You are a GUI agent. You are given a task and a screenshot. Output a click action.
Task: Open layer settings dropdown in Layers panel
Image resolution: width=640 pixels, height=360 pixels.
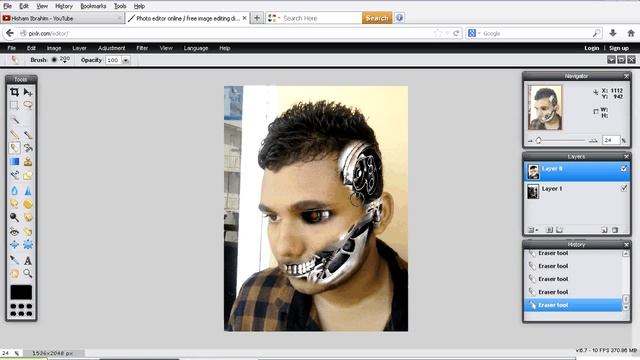click(x=533, y=230)
